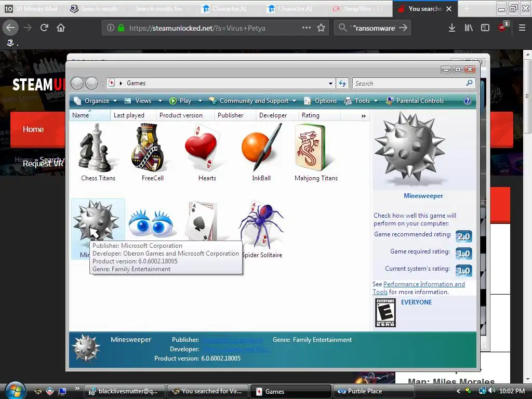Screen dimensions: 532x399
Task: Expand the Play button dropdown arrow
Action: pos(200,101)
